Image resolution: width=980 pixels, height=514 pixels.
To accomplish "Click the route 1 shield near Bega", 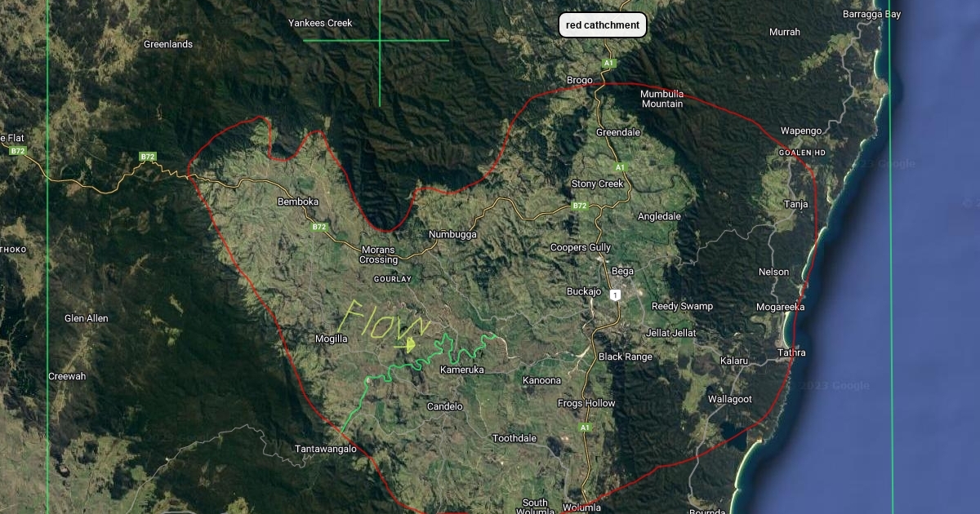I will click(615, 295).
